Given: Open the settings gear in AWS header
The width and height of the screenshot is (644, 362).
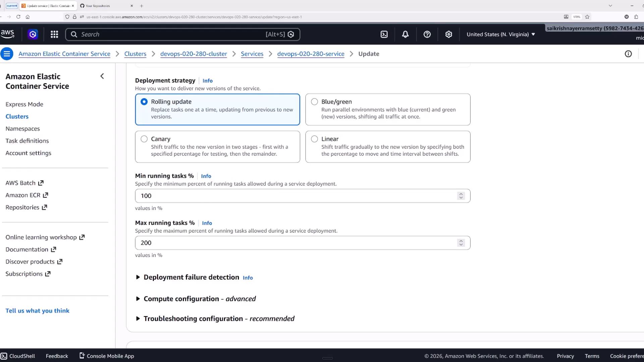Looking at the screenshot, I should click(448, 34).
